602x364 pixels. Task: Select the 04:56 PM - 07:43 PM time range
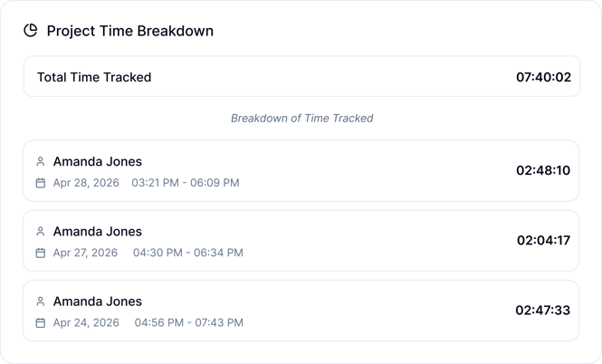click(x=188, y=322)
